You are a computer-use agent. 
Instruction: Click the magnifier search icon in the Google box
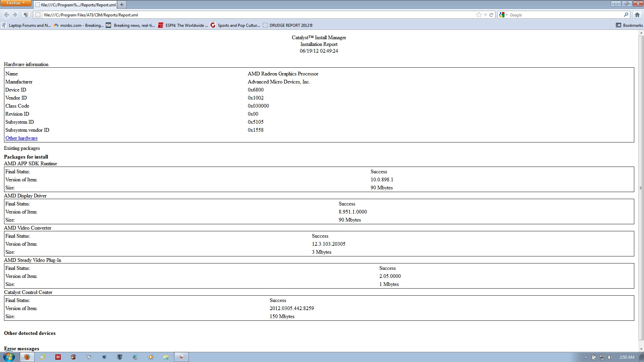[x=626, y=15]
